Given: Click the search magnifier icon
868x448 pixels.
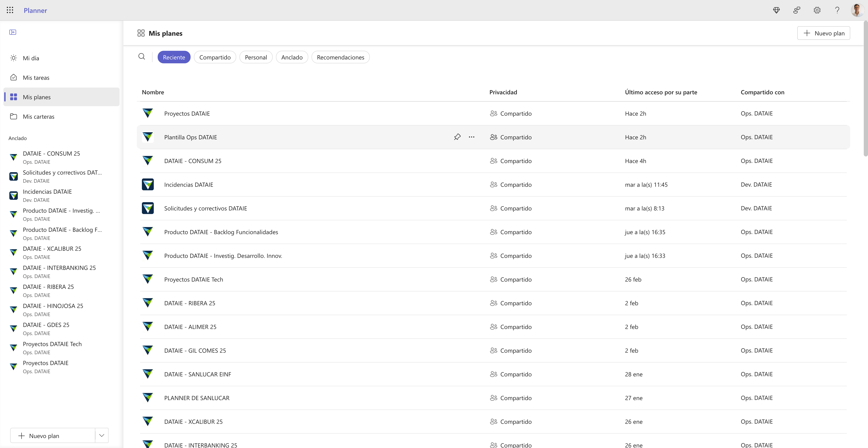Looking at the screenshot, I should 142,57.
